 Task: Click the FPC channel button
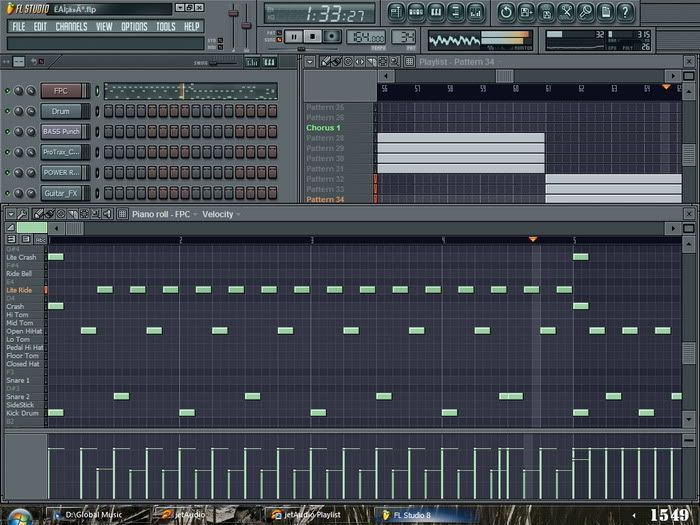61,91
